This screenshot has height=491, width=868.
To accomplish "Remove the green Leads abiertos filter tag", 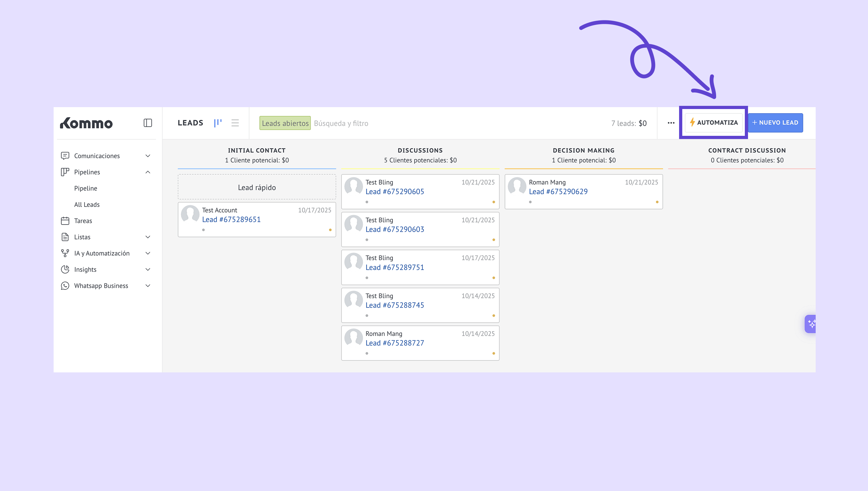I will [285, 123].
